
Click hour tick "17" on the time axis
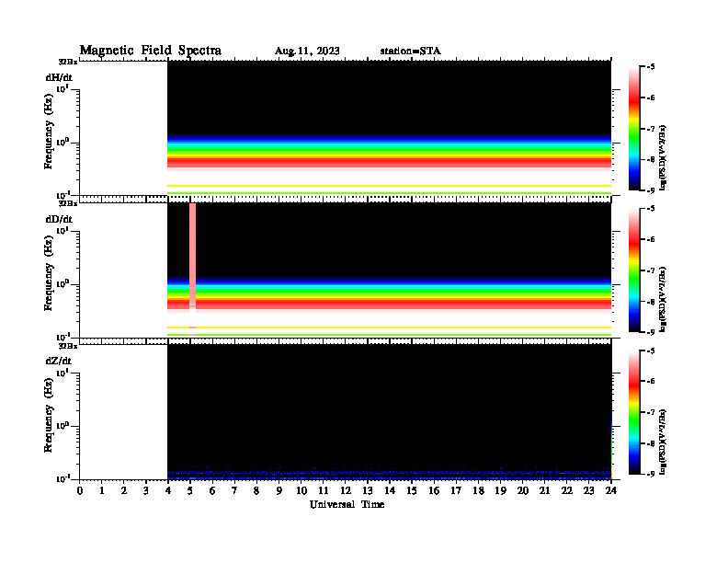click(456, 490)
